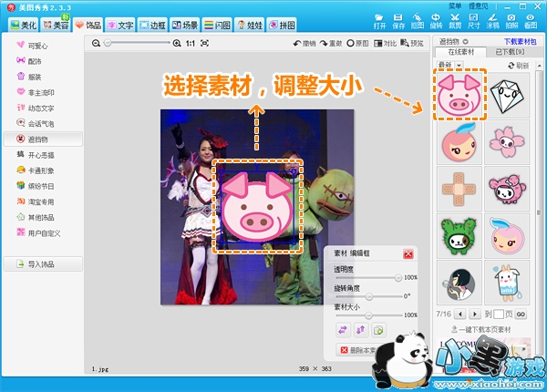Click the 保存 save icon
The height and width of the screenshot is (392, 547).
[398, 21]
